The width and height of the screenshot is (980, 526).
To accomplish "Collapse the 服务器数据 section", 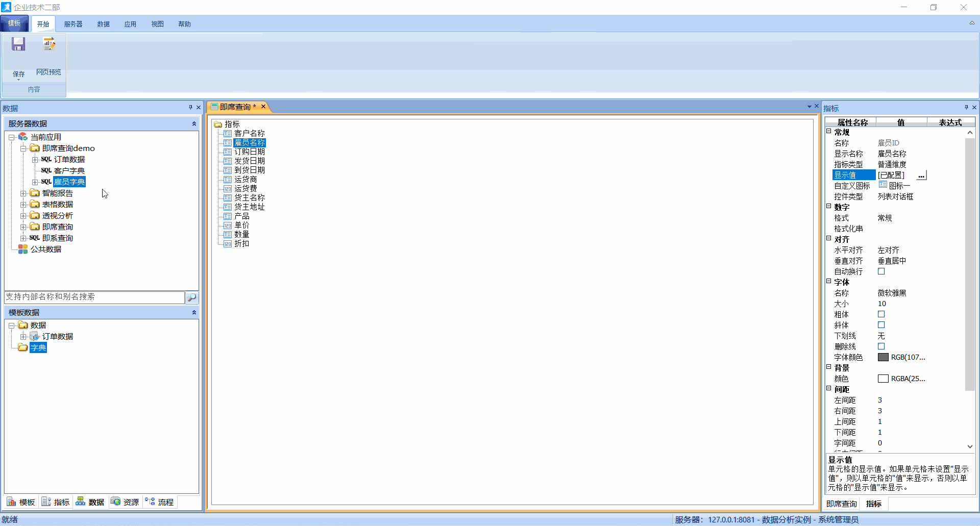I will coord(194,123).
